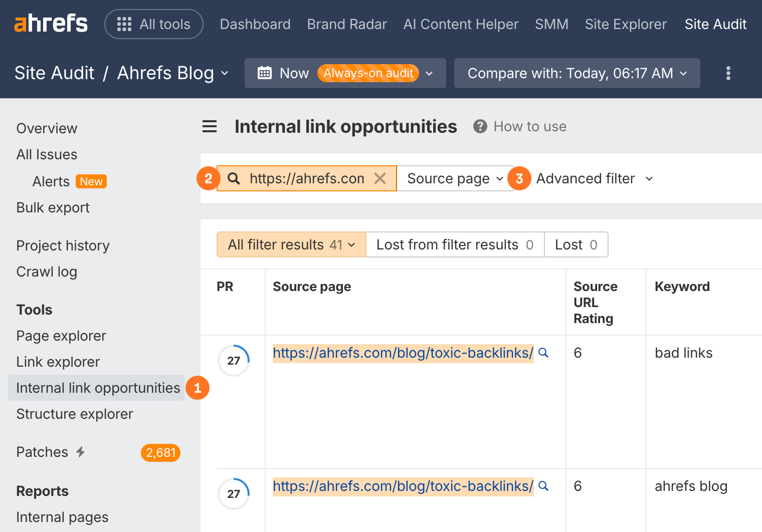The height and width of the screenshot is (532, 762).
Task: Open the hamburger menu beside Internal link opportunities
Action: (209, 126)
